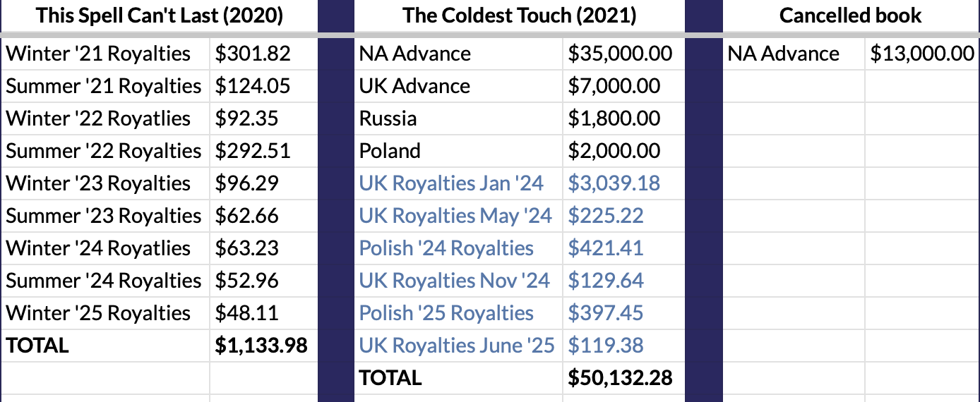Click 'The Coldest Touch (2021)' header cell
This screenshot has width=980, height=402.
click(520, 16)
